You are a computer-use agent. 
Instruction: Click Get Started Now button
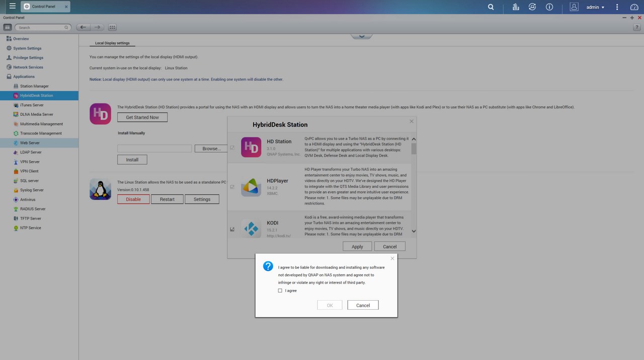pyautogui.click(x=142, y=117)
